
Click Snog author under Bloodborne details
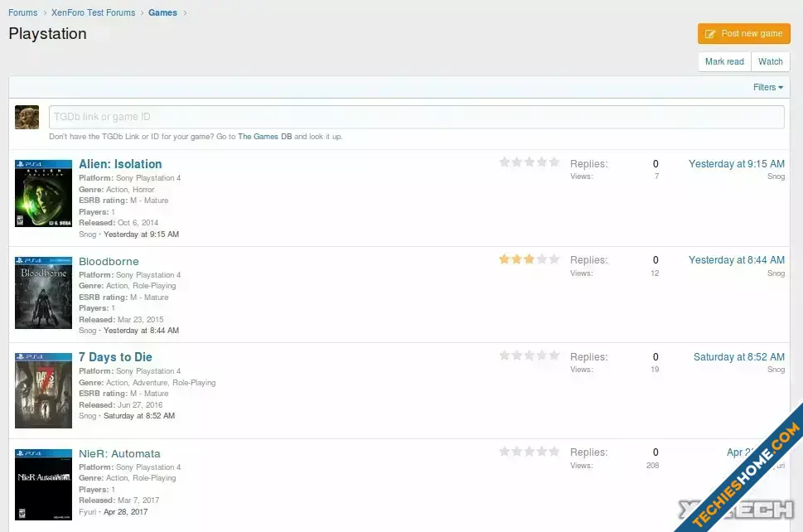88,331
